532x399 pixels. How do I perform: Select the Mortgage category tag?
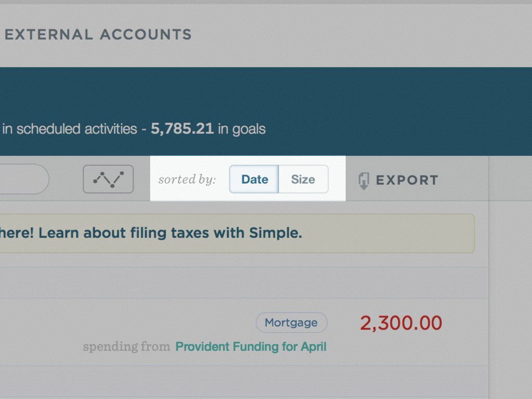pos(291,322)
